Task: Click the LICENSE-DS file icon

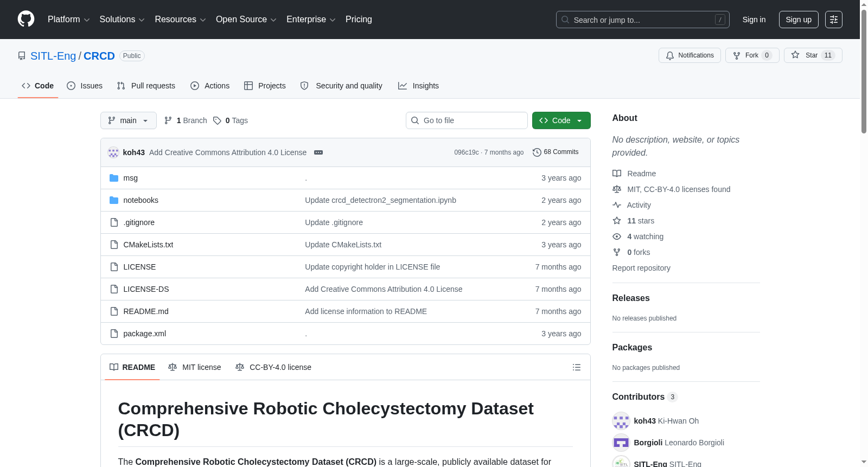Action: click(x=114, y=289)
